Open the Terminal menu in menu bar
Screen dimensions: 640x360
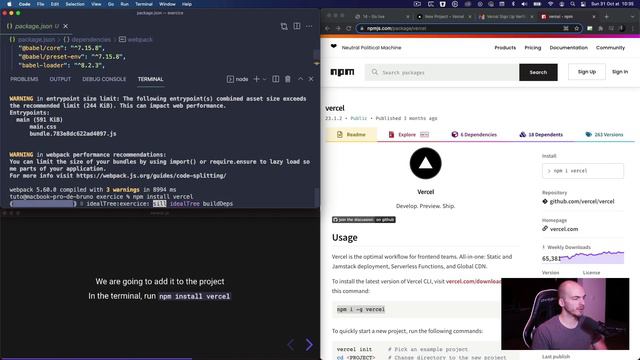coord(144,4)
